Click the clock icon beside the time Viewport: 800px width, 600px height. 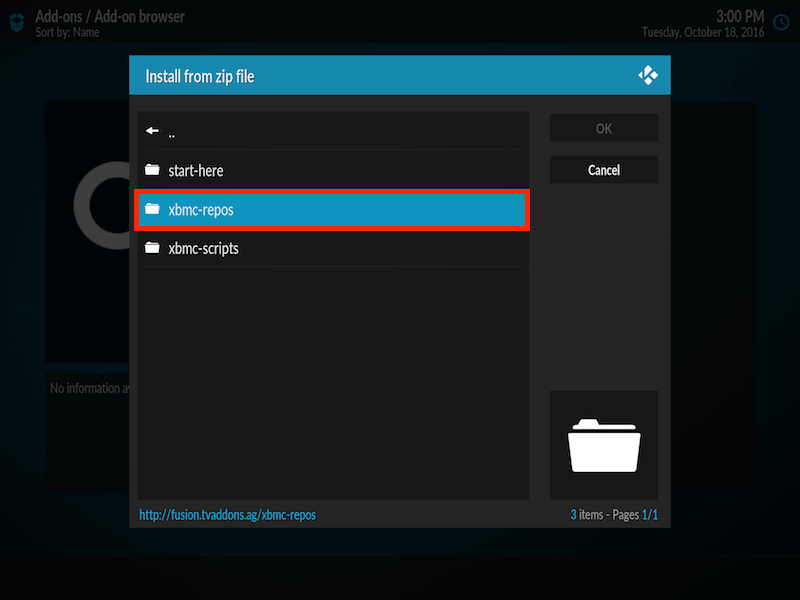(x=781, y=22)
